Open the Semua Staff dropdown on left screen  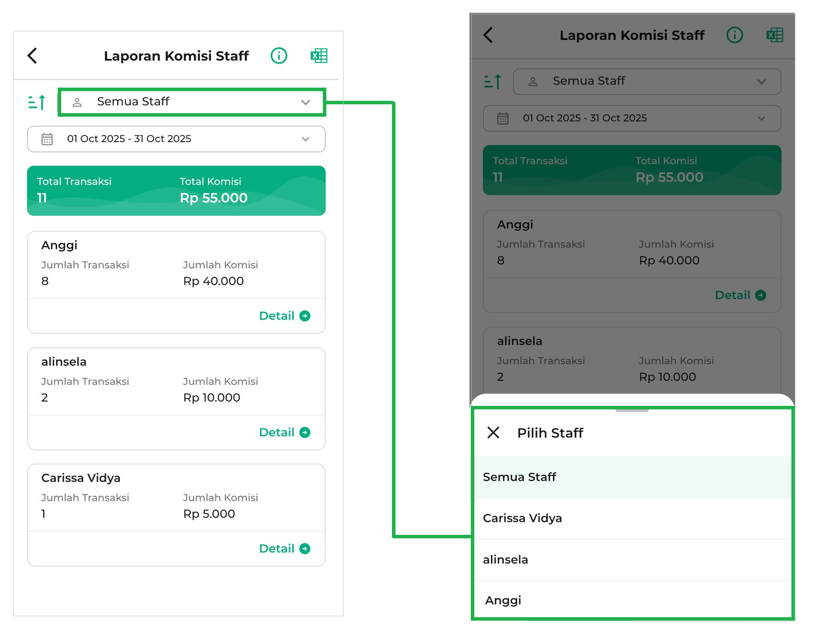pyautogui.click(x=192, y=102)
